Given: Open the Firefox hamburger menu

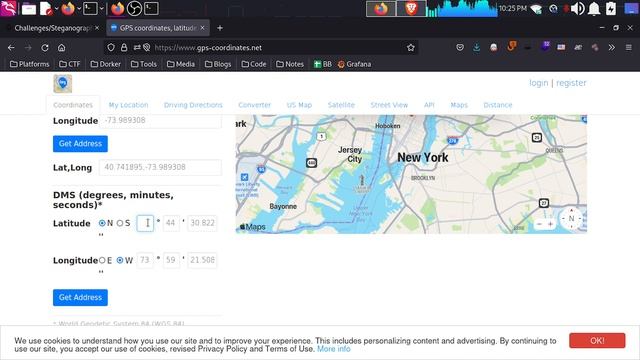Looking at the screenshot, I should click(629, 47).
